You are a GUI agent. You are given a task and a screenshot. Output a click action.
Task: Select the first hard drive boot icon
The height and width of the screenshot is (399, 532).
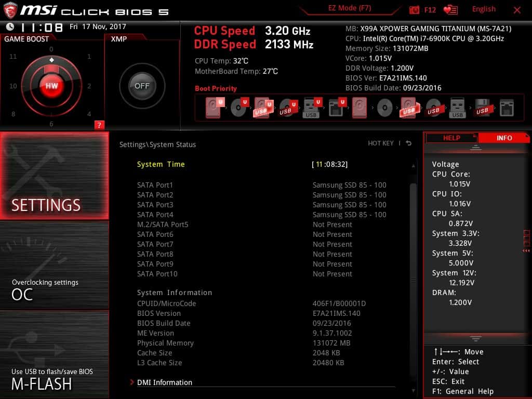coord(212,108)
